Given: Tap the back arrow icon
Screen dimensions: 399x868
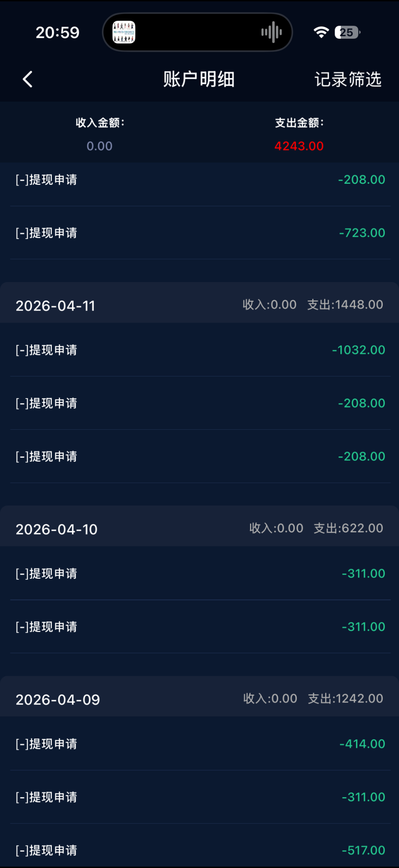Looking at the screenshot, I should coord(28,79).
